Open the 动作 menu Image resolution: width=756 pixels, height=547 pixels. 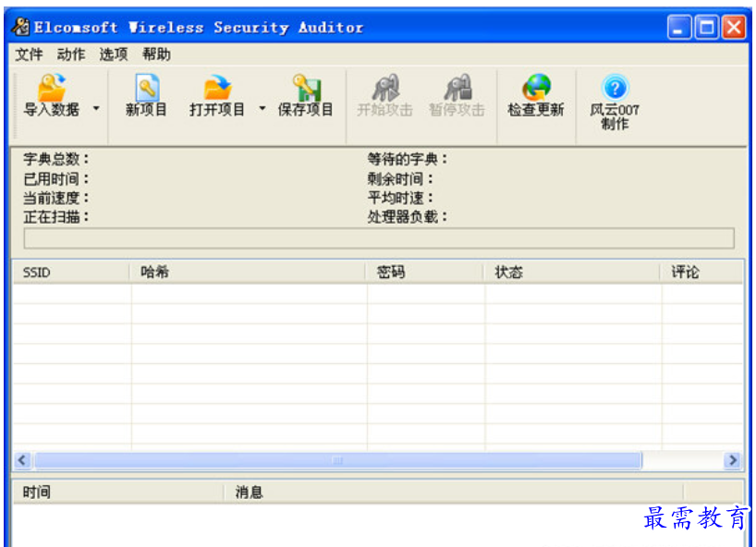(71, 55)
